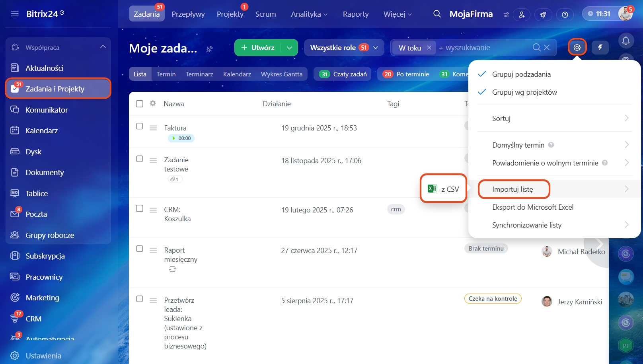Viewport: 643px width, 364px height.
Task: Click the help question mark icon
Action: coord(565,15)
